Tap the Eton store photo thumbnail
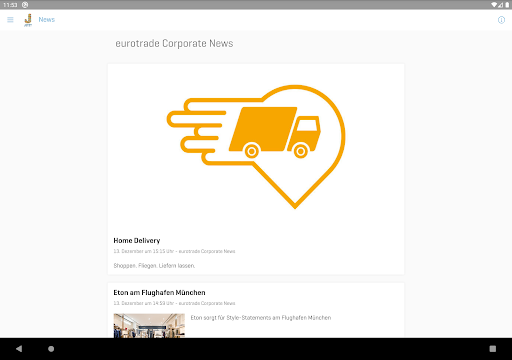 tap(149, 325)
